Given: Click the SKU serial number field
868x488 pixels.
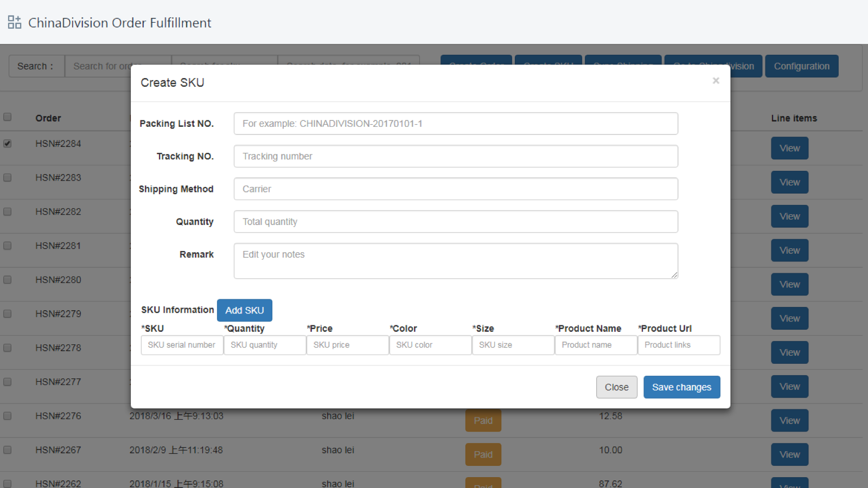Looking at the screenshot, I should tap(182, 345).
